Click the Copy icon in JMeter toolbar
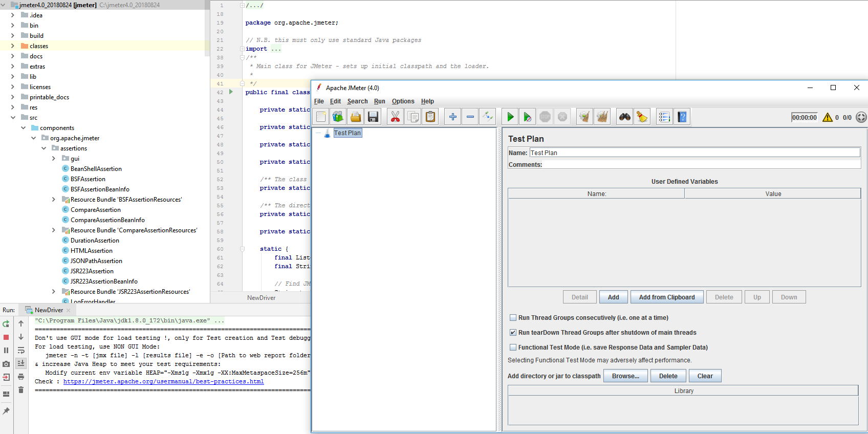 coord(413,117)
